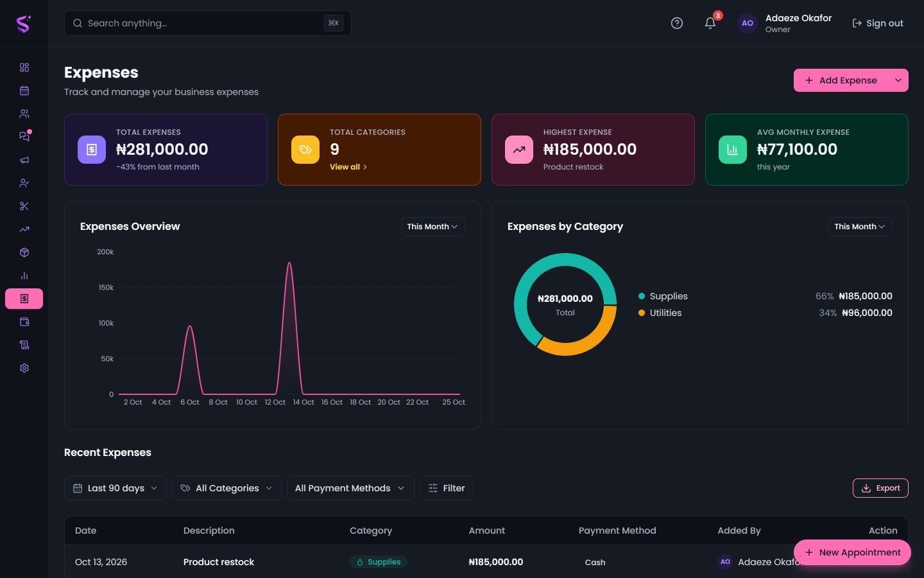The height and width of the screenshot is (578, 924).
Task: Expand the Add Expense dropdown arrow
Action: pyautogui.click(x=898, y=80)
